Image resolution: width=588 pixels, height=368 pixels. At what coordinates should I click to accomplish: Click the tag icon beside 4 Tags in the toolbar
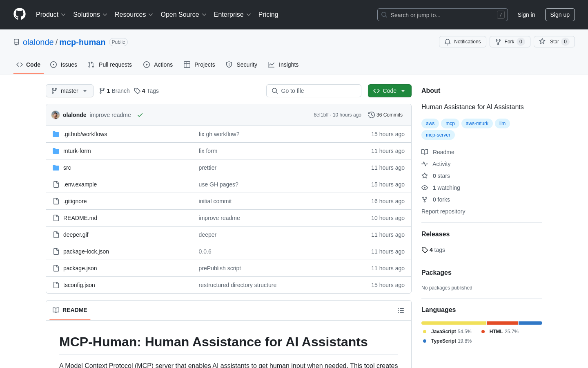click(137, 91)
